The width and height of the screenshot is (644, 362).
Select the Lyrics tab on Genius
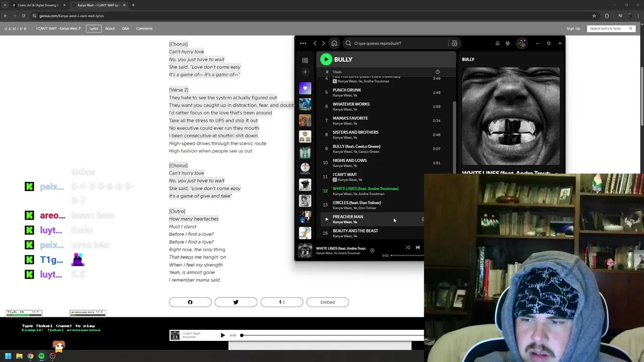(x=94, y=29)
